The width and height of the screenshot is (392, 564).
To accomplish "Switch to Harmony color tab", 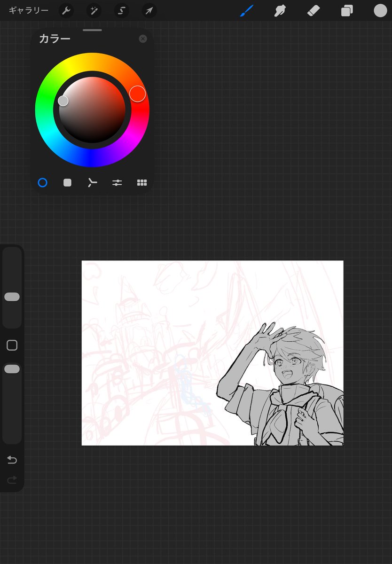I will (92, 182).
